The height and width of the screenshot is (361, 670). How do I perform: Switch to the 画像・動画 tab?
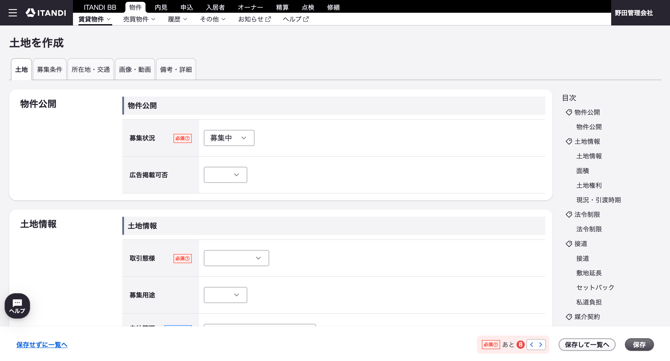point(135,70)
